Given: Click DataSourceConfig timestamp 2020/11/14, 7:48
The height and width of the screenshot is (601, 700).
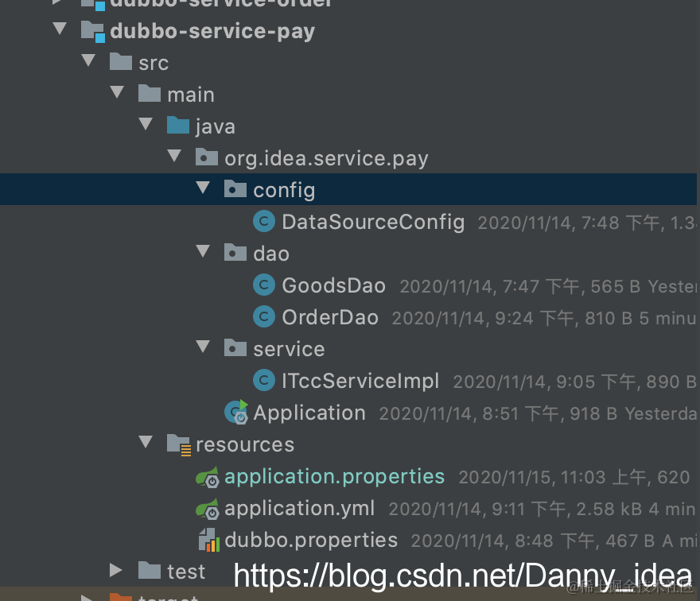Looking at the screenshot, I should coord(548,223).
